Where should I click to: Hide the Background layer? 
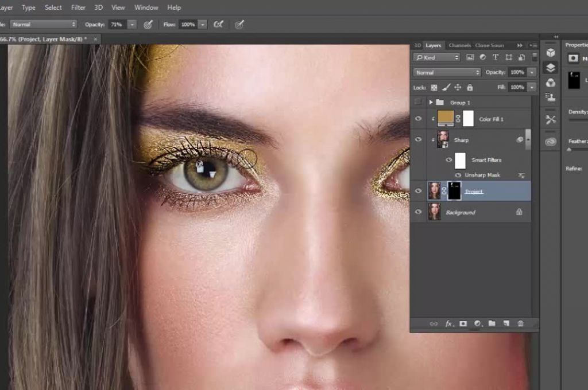pyautogui.click(x=418, y=212)
